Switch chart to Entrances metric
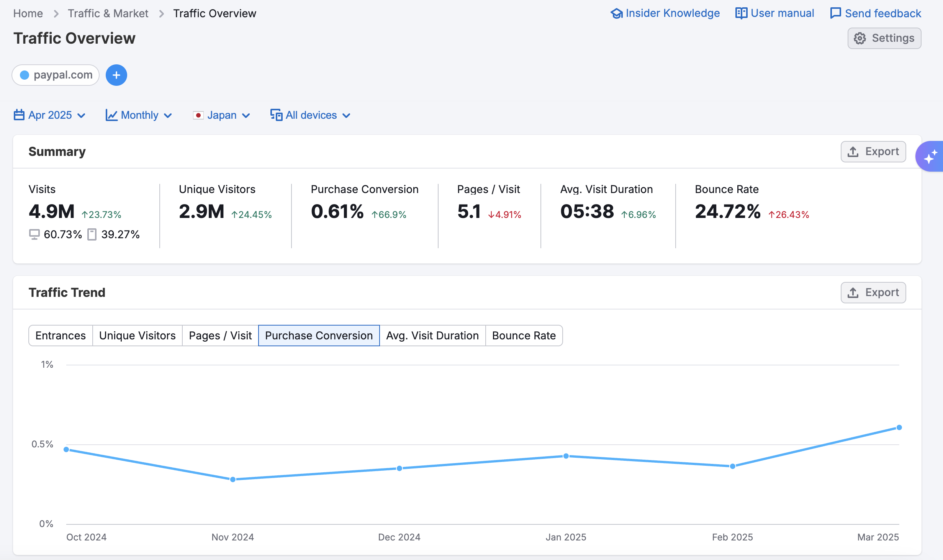The width and height of the screenshot is (943, 560). pos(61,336)
